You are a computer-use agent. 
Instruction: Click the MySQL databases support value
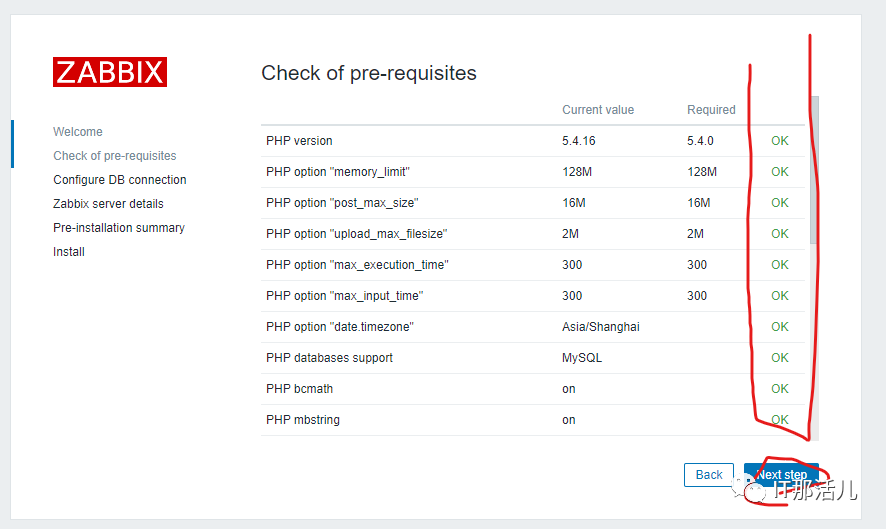pos(582,358)
